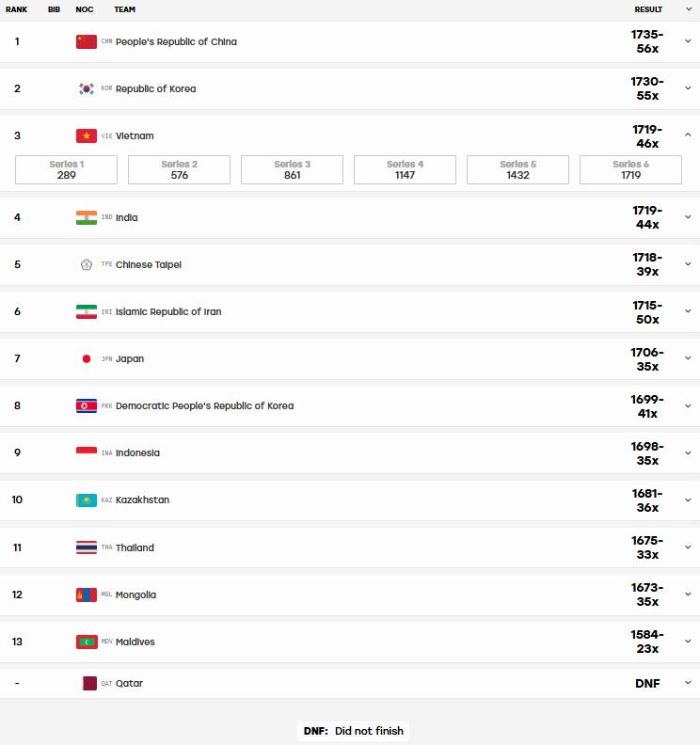Select the Series 1 box showing 289

tap(66, 169)
